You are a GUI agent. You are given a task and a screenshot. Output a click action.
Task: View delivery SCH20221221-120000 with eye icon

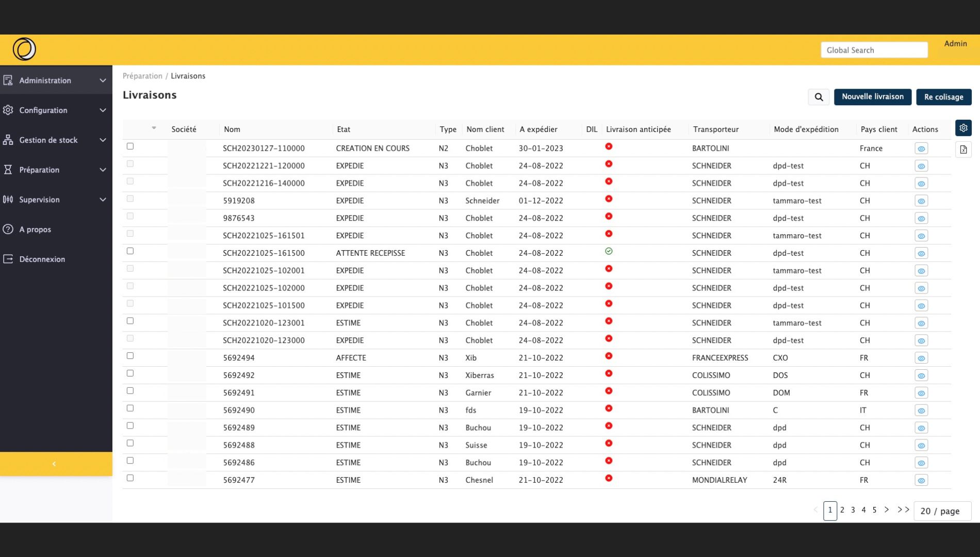tap(921, 166)
